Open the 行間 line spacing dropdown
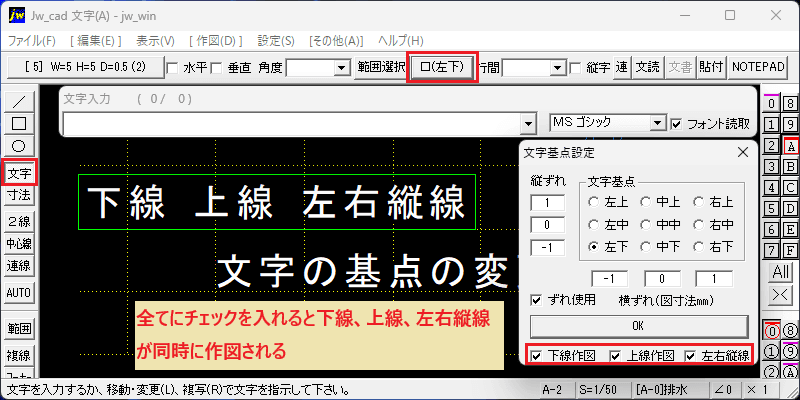This screenshot has height=400, width=800. [558, 68]
